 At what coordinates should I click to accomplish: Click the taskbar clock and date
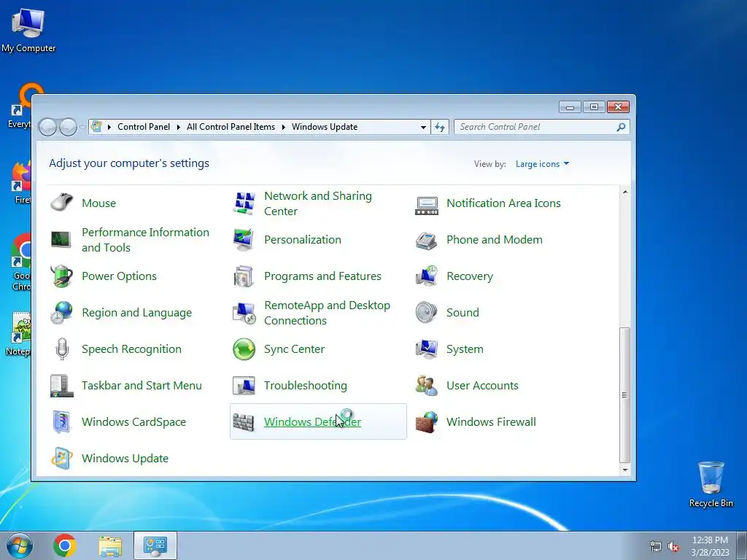(x=710, y=545)
